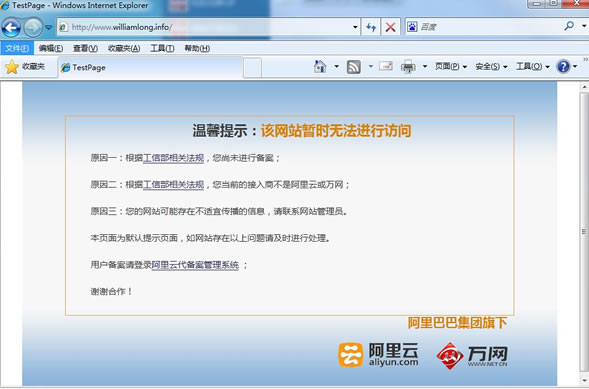Click the 万网 www.net.cn logo

(x=472, y=355)
